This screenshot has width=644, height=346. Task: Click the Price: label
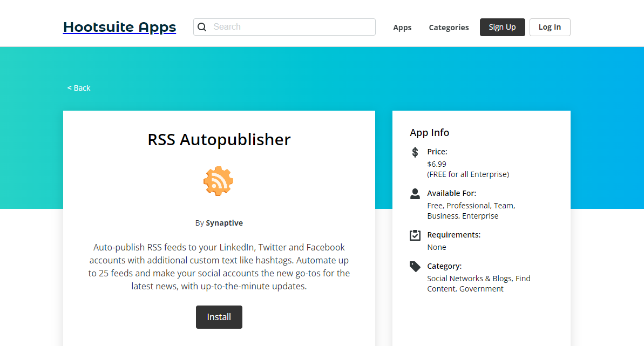coord(437,152)
